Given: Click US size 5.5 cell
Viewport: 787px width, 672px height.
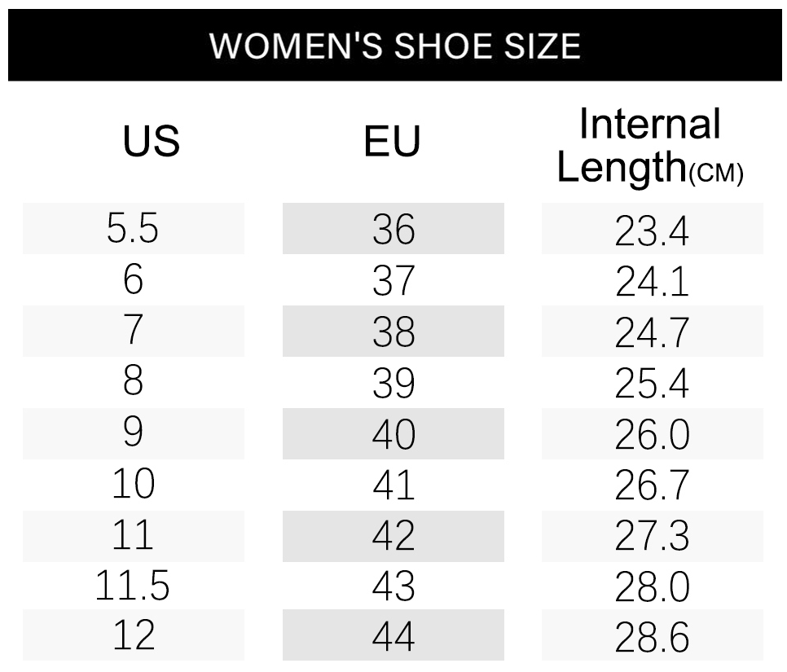Looking at the screenshot, I should (x=133, y=229).
